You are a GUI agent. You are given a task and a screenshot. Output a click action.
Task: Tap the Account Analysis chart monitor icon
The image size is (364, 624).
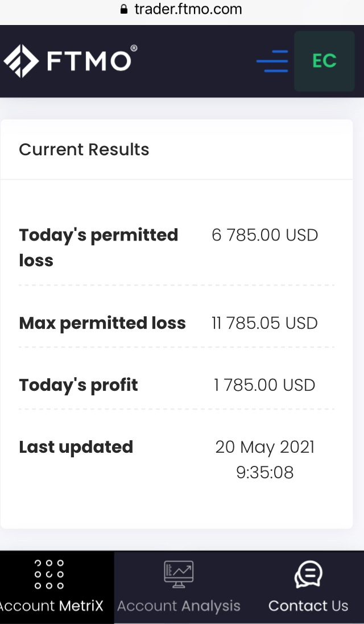pyautogui.click(x=179, y=575)
